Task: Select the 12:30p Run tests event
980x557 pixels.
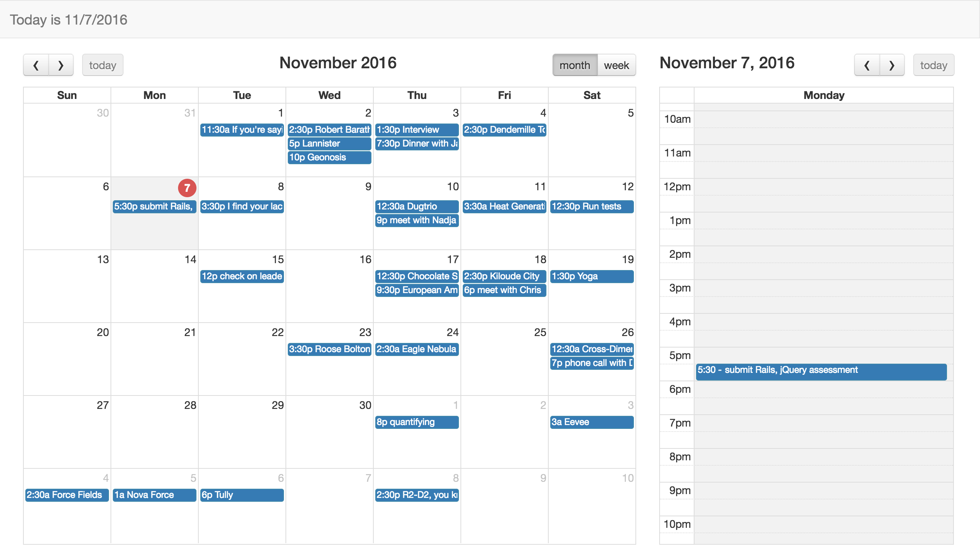Action: (591, 206)
